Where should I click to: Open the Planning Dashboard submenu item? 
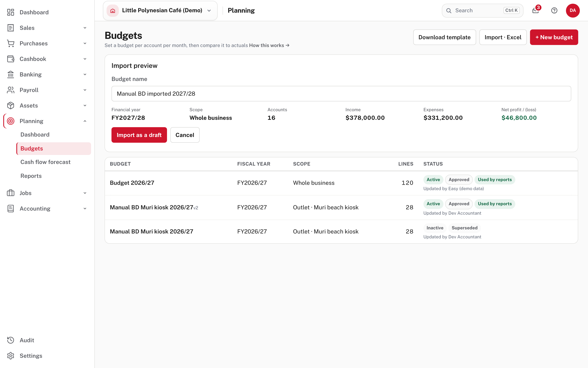[x=54, y=135]
